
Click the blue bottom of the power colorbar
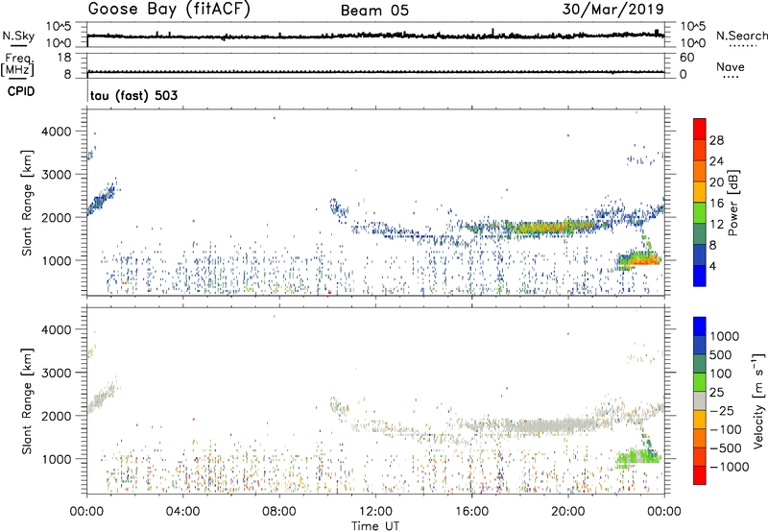pyautogui.click(x=700, y=276)
